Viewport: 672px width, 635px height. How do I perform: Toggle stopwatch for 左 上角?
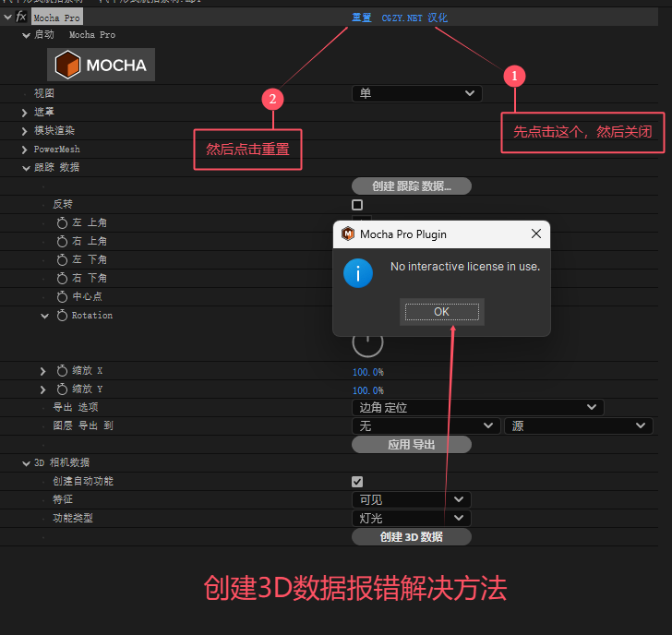tap(62, 222)
